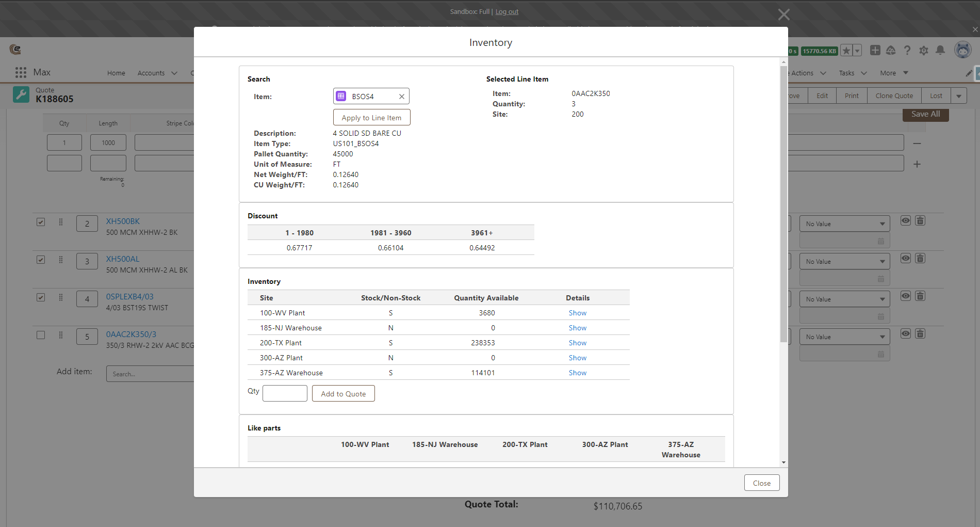This screenshot has height=527, width=980.
Task: Expand the dropdown arrow beside Lost
Action: (959, 95)
